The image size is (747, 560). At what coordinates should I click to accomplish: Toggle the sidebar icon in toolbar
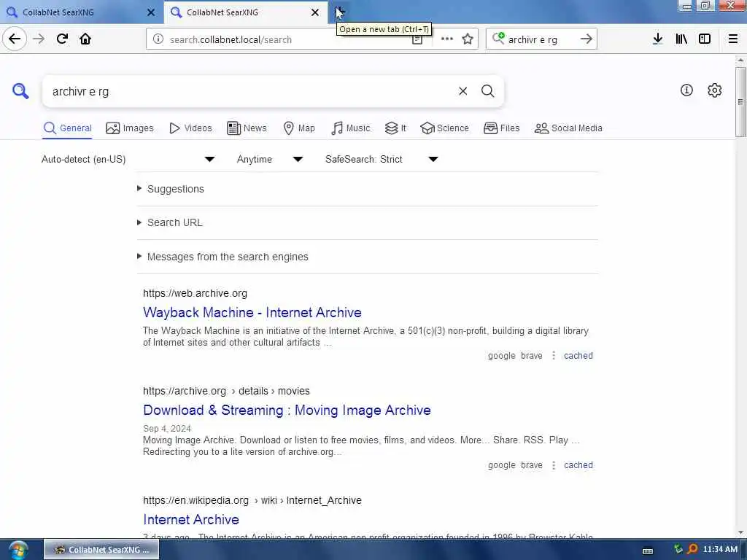tap(705, 39)
